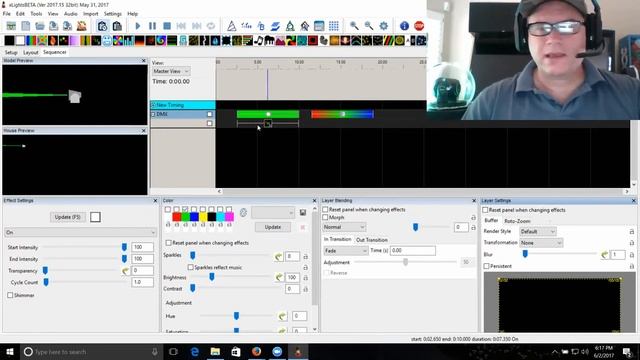The image size is (640, 360).
Task: Click the Update (F5) button
Action: (x=68, y=217)
